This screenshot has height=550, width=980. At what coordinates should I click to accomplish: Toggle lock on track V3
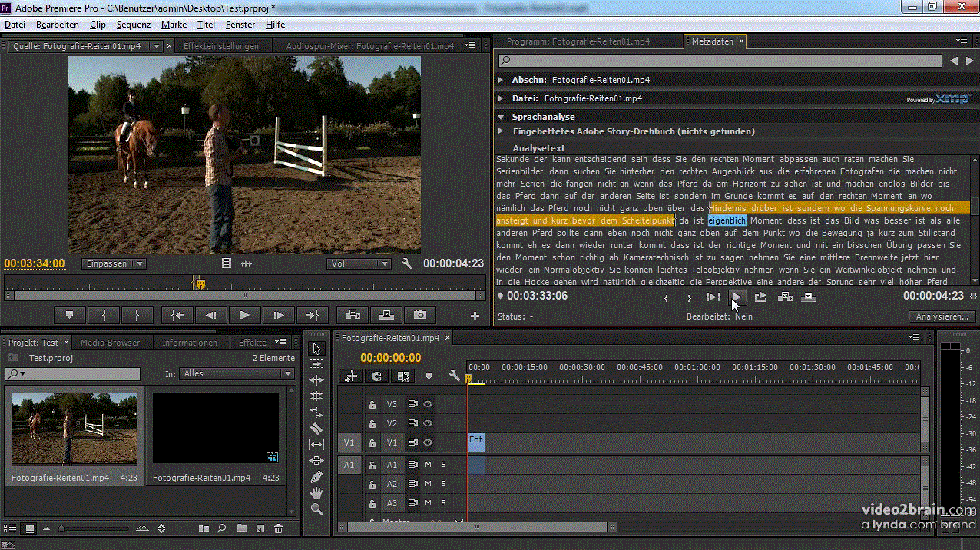(372, 403)
